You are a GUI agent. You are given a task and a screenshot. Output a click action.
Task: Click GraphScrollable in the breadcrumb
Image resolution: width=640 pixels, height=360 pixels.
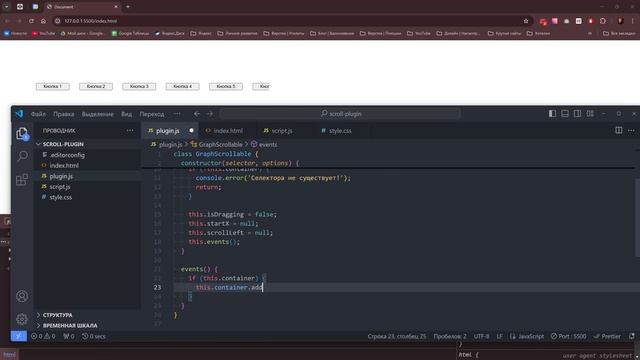point(220,144)
